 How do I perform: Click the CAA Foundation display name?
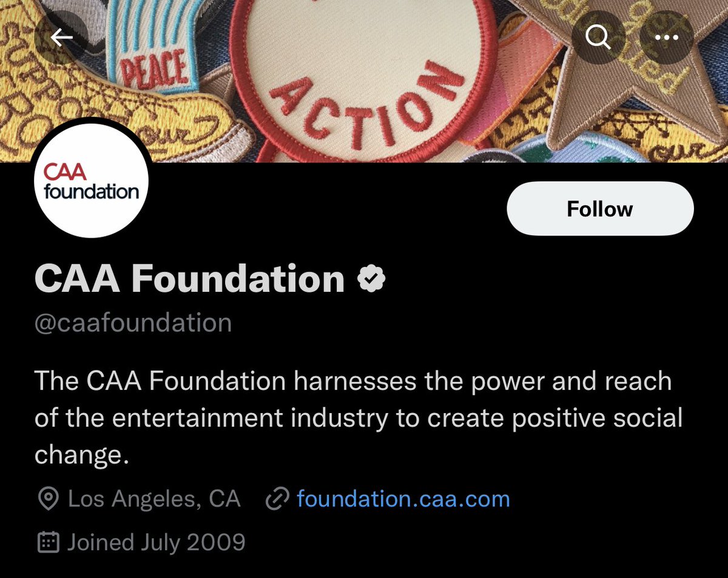(190, 278)
